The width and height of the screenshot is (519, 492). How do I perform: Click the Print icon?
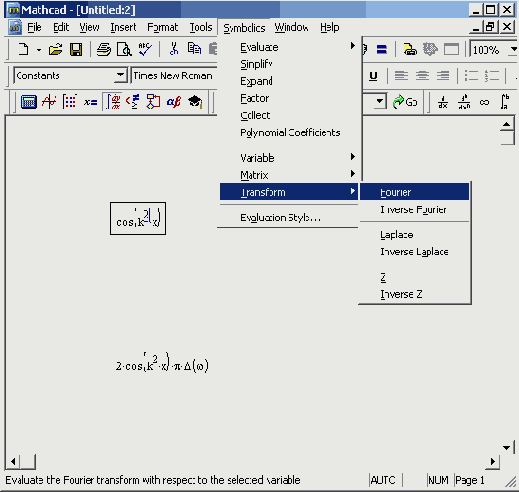pos(104,49)
